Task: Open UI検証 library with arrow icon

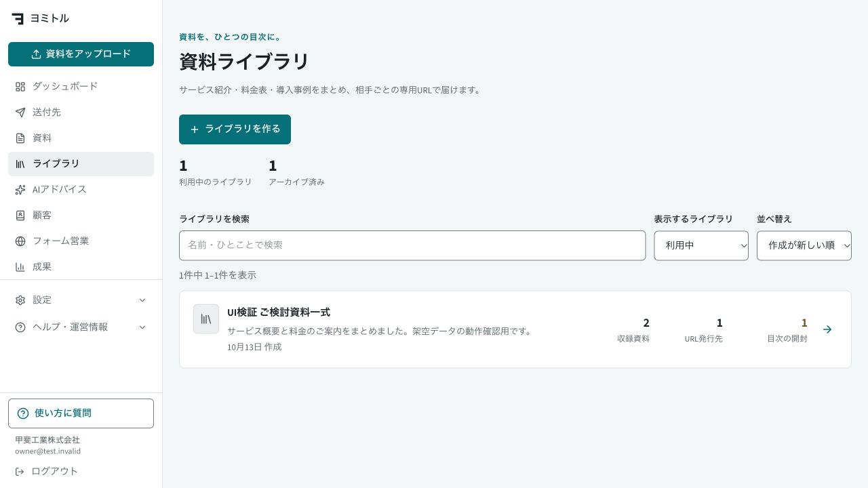Action: click(827, 329)
